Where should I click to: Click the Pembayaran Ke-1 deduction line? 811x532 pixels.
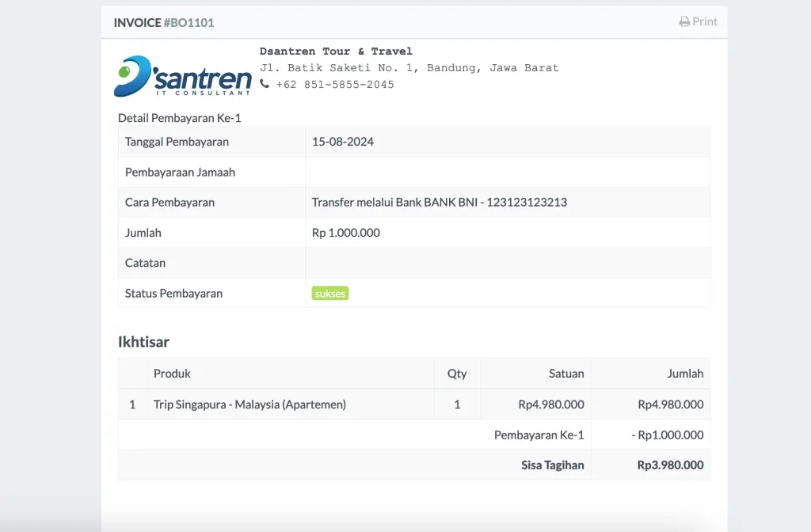coord(539,435)
